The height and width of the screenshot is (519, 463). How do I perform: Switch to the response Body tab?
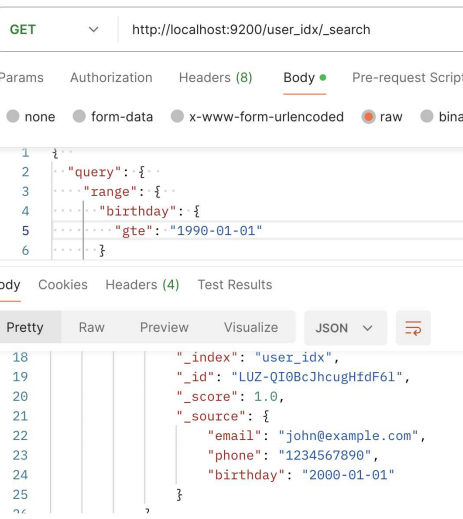pyautogui.click(x=10, y=285)
